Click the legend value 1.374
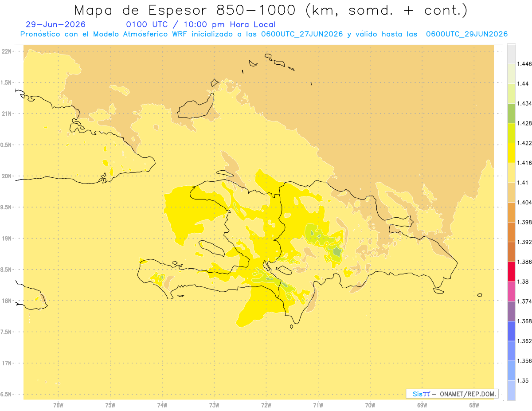Viewport: 532px width, 411px height. coord(525,301)
